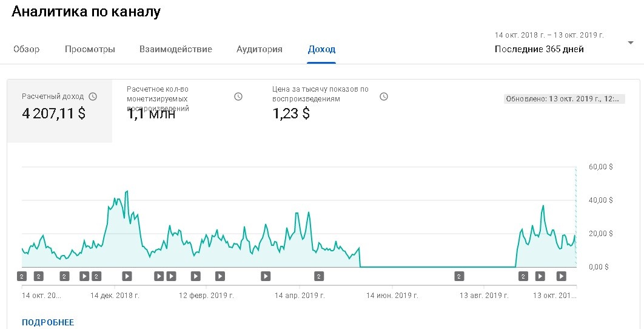Click the Аналитика по каналу heading
This screenshot has height=329, width=644.
86,12
